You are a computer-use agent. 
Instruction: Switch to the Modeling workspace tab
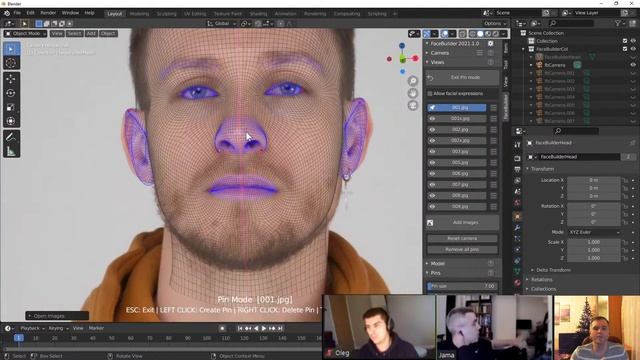point(139,13)
